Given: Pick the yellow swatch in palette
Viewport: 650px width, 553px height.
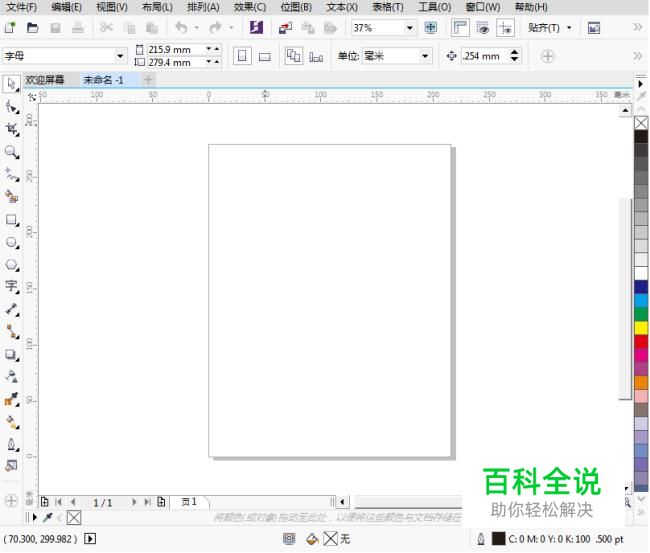Looking at the screenshot, I should click(641, 328).
